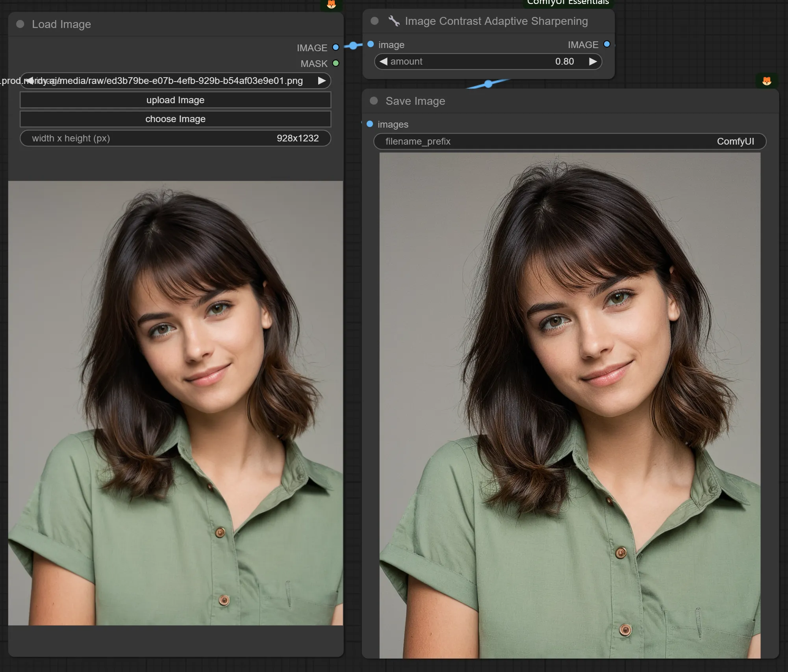This screenshot has height=672, width=788.
Task: Click the MASK output green socket
Action: click(x=336, y=63)
